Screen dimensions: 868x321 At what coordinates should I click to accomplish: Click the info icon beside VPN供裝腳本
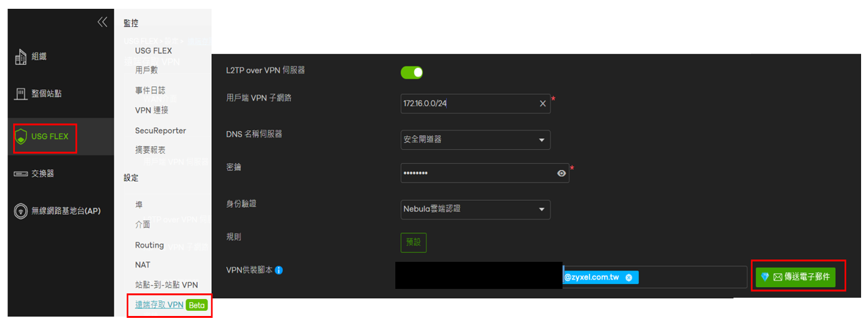tap(278, 270)
